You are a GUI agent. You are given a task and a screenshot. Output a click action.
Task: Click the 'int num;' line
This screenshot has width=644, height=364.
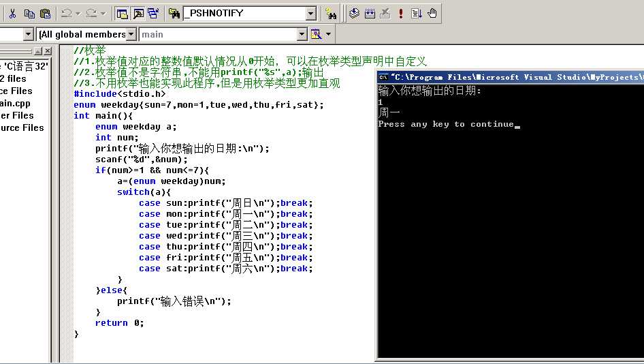[117, 138]
